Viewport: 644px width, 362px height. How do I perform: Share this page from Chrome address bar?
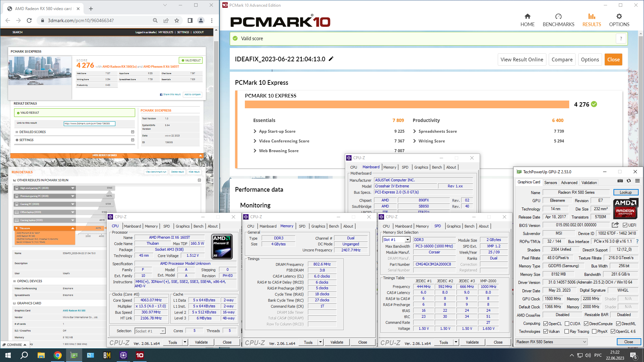[x=166, y=20]
